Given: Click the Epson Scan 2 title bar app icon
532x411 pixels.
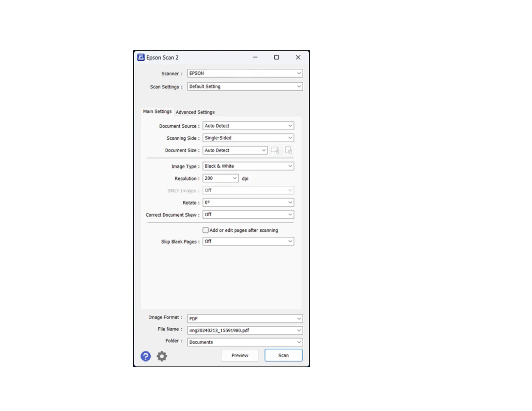Looking at the screenshot, I should click(141, 57).
